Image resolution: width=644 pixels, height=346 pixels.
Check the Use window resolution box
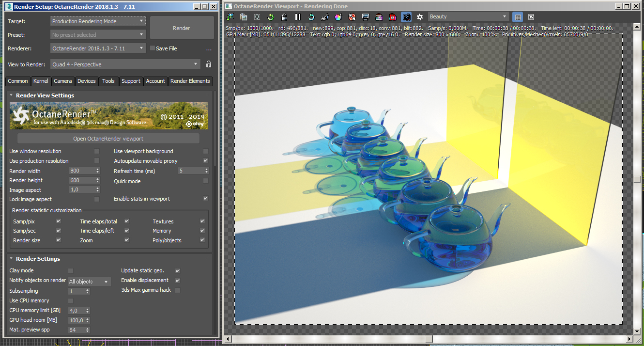coord(97,151)
